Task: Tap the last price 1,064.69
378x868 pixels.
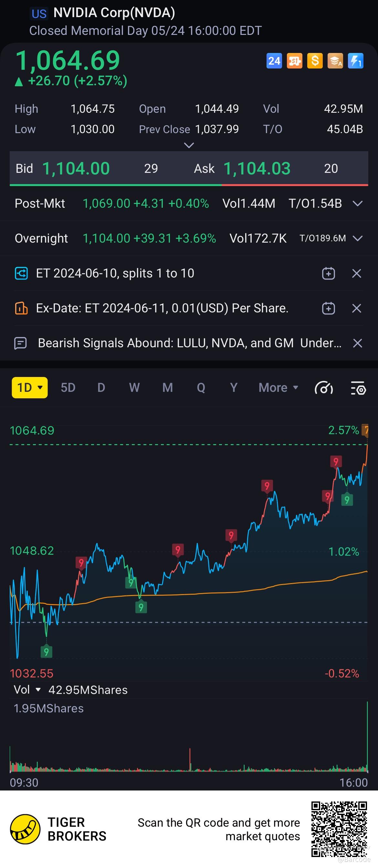Action: [x=68, y=60]
